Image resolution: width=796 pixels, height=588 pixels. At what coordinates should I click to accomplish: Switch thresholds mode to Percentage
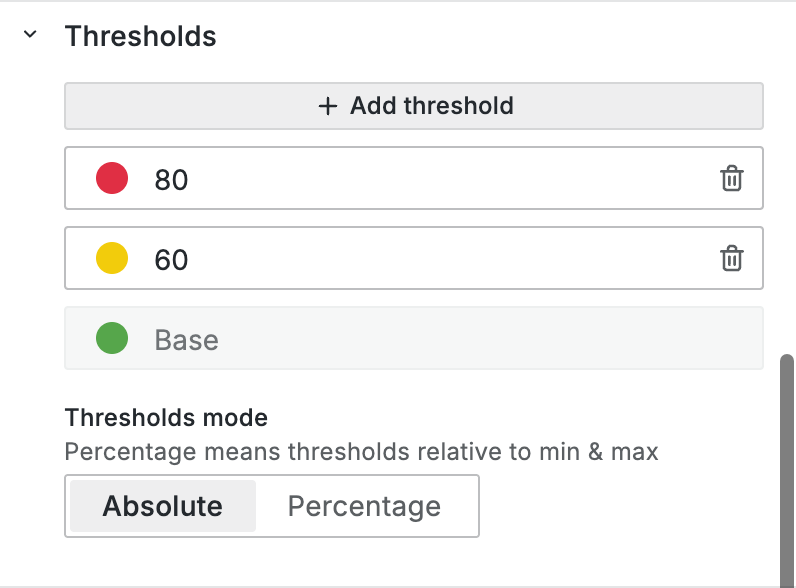(x=364, y=506)
